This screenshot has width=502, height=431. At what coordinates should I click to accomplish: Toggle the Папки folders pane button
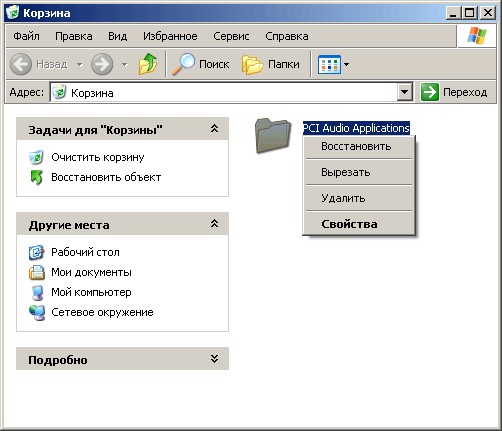pos(271,64)
